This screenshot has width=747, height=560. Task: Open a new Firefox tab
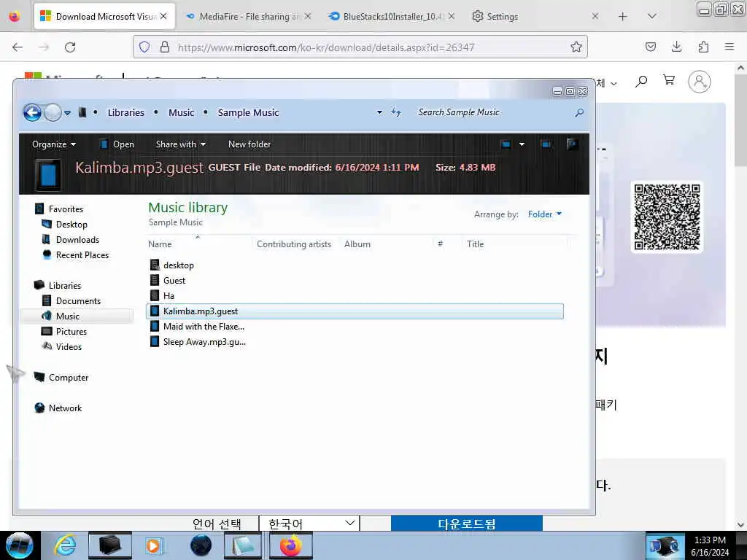click(x=623, y=16)
